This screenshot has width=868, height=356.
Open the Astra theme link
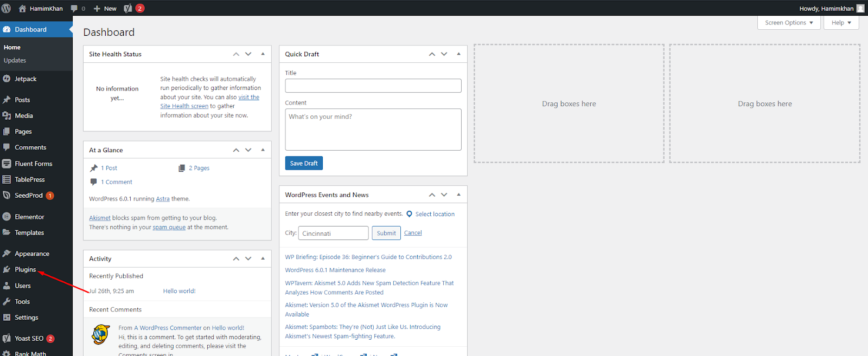coord(163,199)
